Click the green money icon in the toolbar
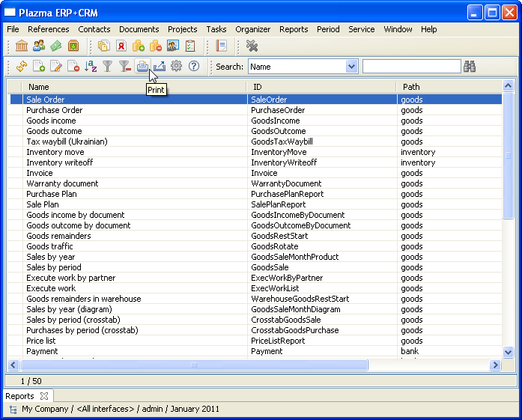Image resolution: width=522 pixels, height=420 pixels. click(56, 46)
